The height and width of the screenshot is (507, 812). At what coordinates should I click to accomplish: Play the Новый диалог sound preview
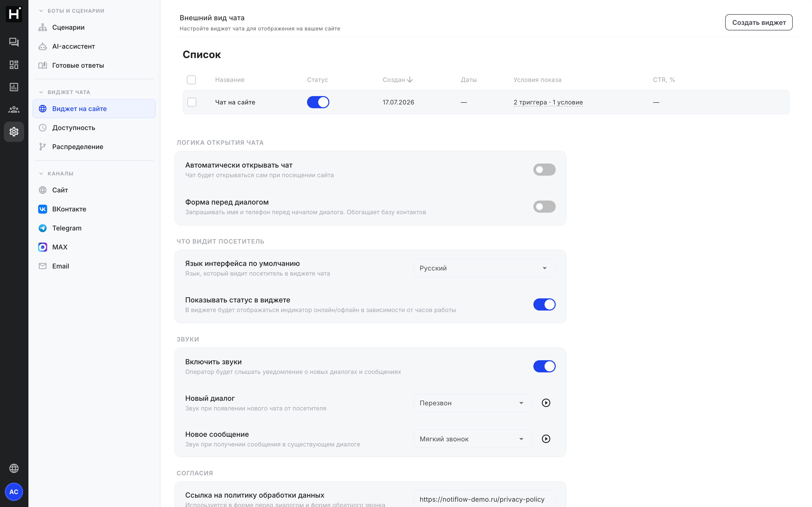click(x=546, y=403)
